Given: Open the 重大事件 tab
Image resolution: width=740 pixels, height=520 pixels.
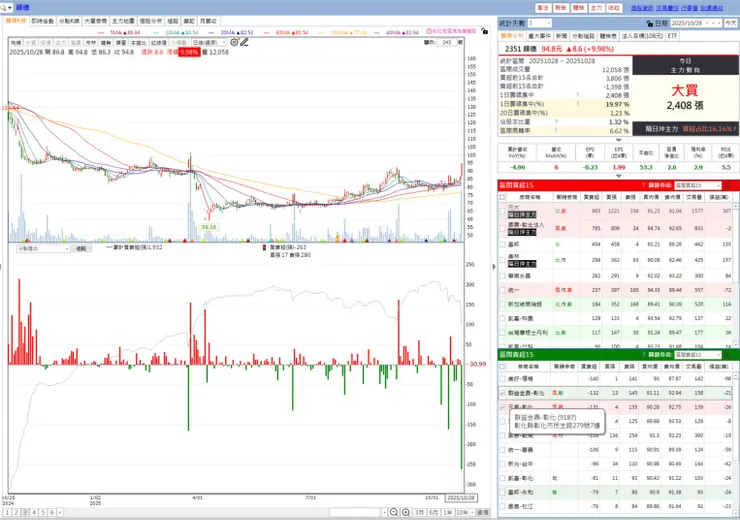Looking at the screenshot, I should 539,36.
